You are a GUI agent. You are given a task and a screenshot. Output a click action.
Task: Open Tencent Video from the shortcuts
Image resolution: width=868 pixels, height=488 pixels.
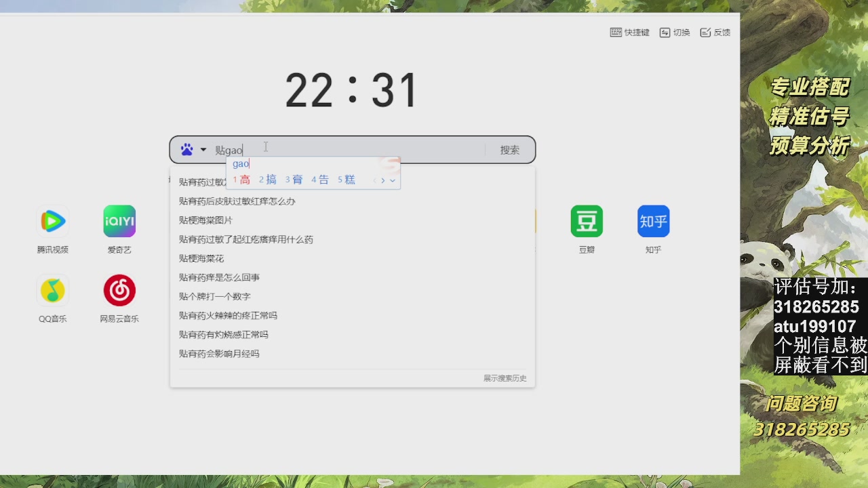(52, 221)
